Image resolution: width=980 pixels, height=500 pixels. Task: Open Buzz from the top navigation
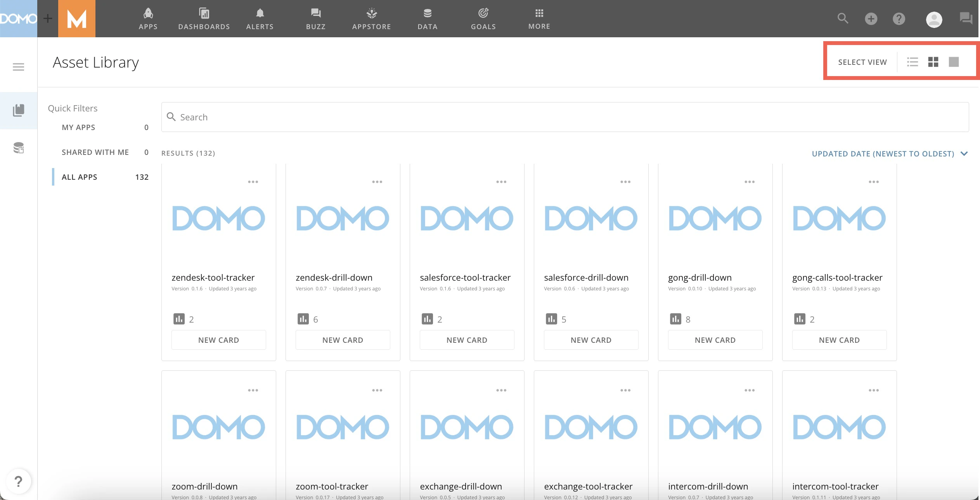tap(316, 19)
